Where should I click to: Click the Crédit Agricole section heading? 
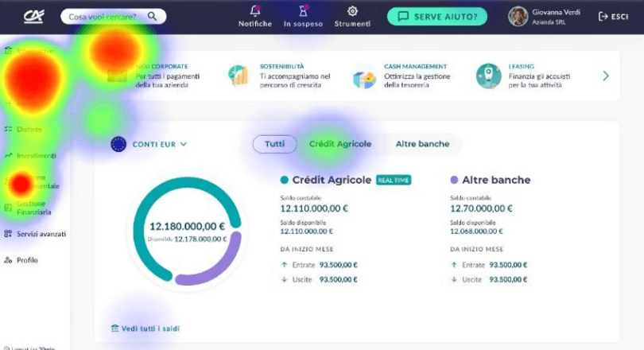(x=332, y=180)
